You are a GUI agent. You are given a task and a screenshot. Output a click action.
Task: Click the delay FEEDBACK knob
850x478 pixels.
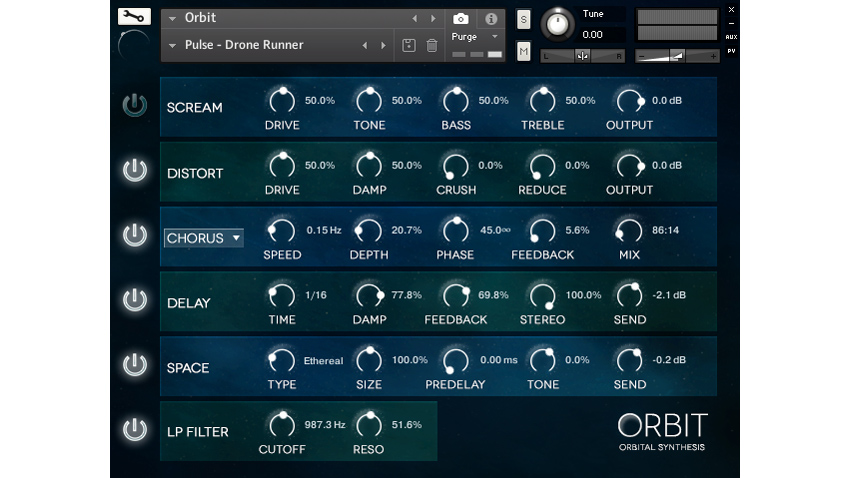pos(455,295)
